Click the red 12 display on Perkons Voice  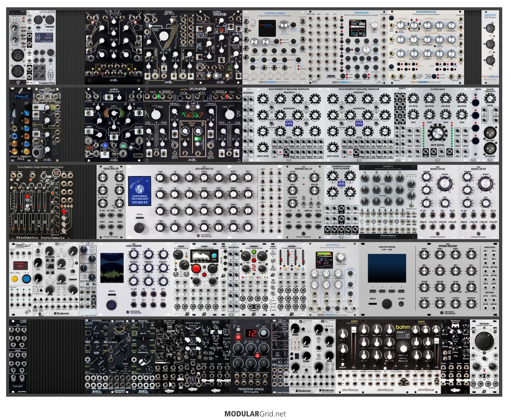(251, 333)
